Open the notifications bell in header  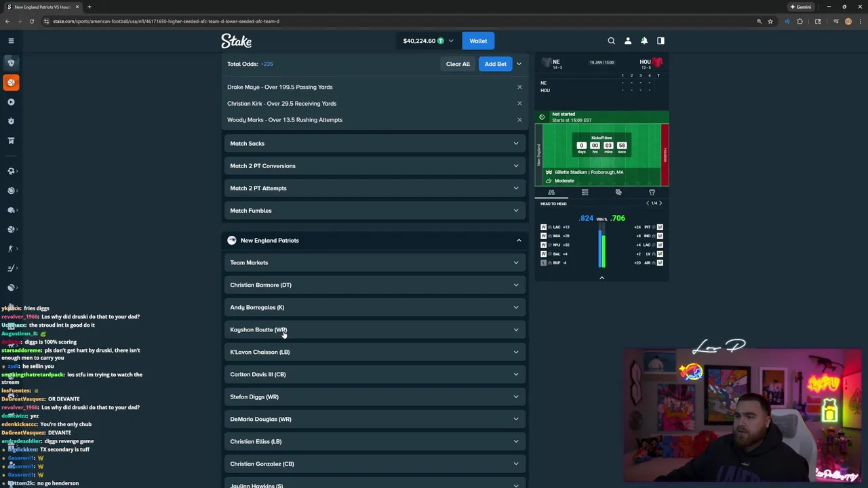click(x=644, y=41)
